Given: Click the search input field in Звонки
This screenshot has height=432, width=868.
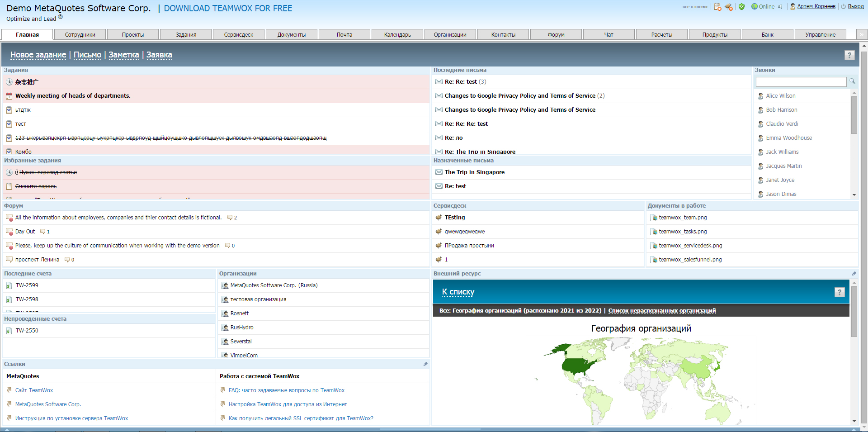Looking at the screenshot, I should pos(801,82).
